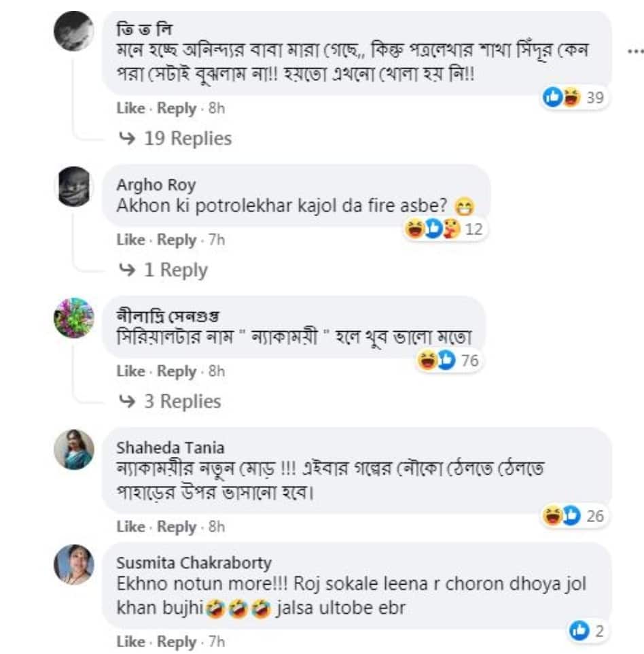644x654 pixels.
Task: Reply to Shaheda Tania's comment
Action: pyautogui.click(x=176, y=527)
